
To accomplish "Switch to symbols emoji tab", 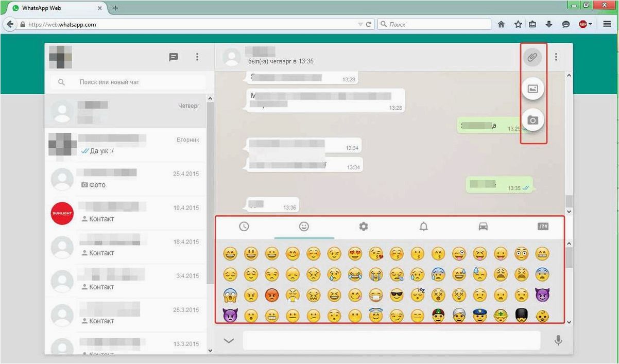I will pyautogui.click(x=543, y=227).
